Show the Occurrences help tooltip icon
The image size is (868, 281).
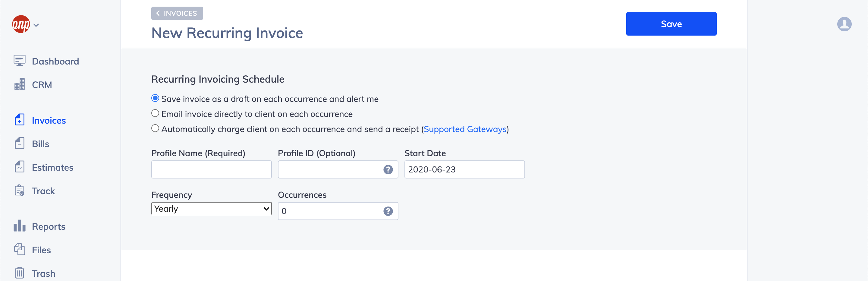388,211
